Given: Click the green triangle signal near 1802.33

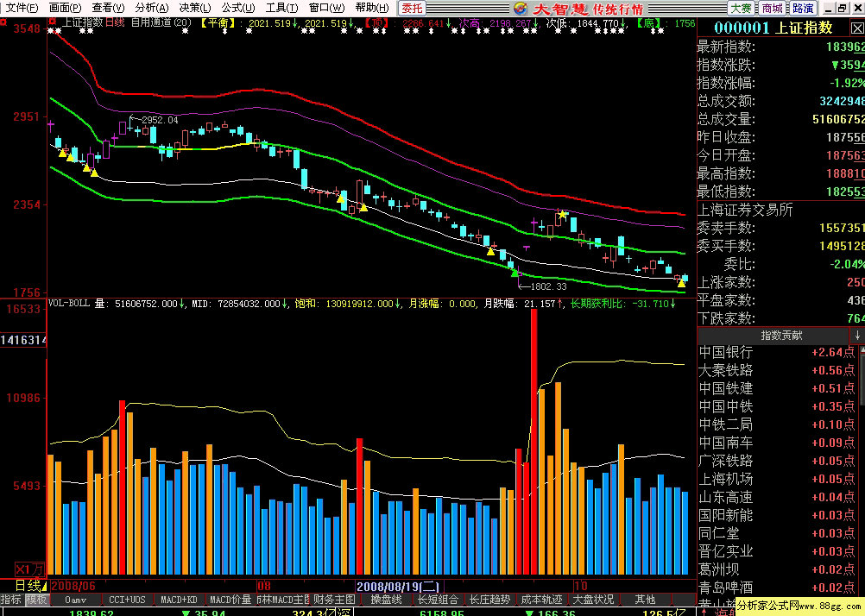Looking at the screenshot, I should [x=515, y=273].
